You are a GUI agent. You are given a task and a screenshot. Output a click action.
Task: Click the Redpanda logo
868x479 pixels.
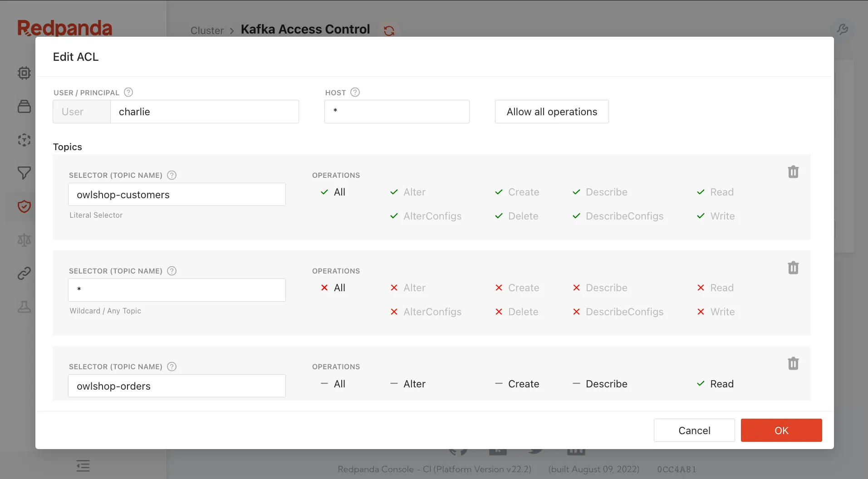[x=65, y=28]
